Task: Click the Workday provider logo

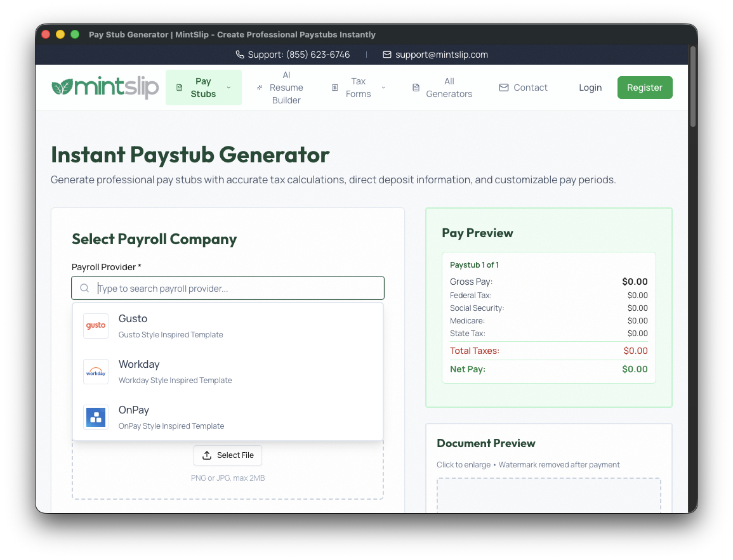Action: [x=95, y=372]
